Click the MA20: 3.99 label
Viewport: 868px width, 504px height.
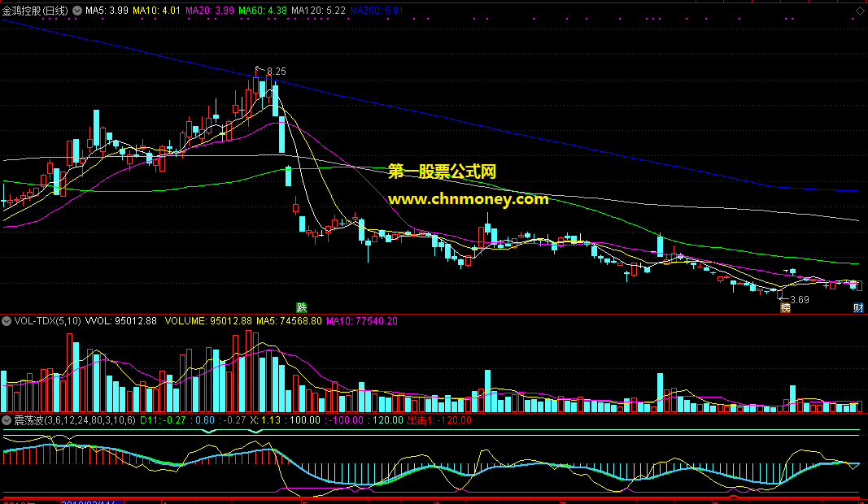pyautogui.click(x=209, y=11)
